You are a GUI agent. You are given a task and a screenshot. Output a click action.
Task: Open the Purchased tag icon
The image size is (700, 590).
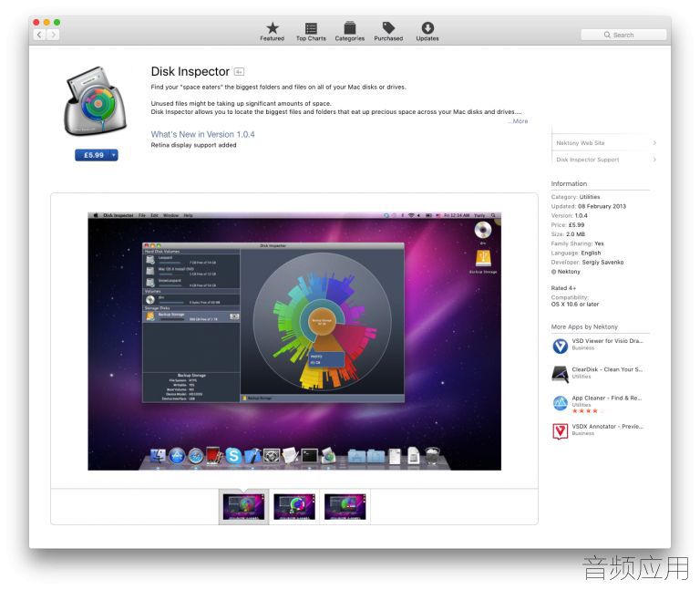pos(388,27)
